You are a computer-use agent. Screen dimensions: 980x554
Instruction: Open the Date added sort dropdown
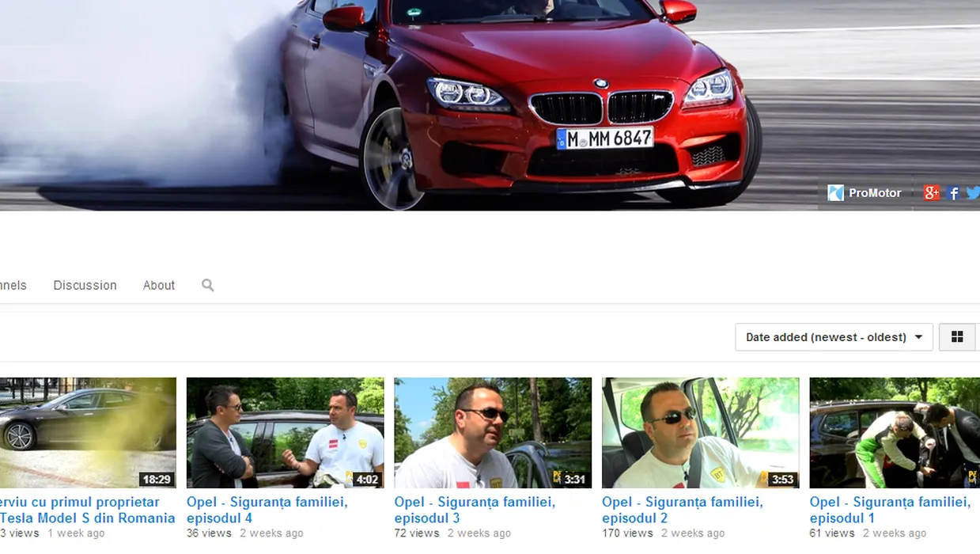tap(834, 337)
